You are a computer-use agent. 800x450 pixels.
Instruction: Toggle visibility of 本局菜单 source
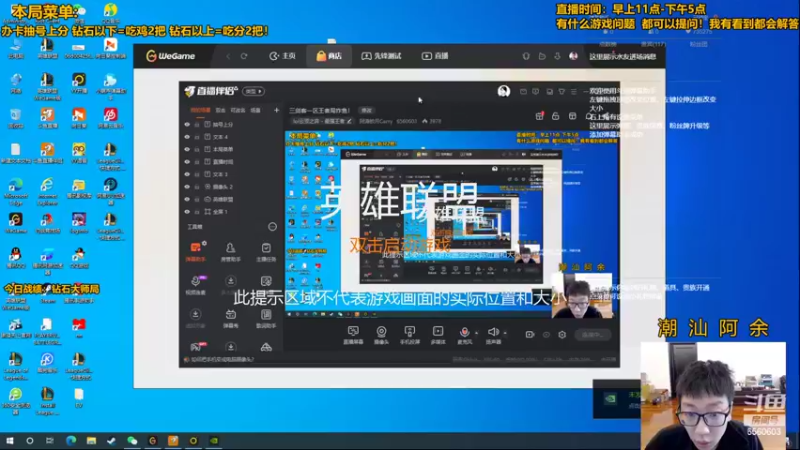[187, 149]
